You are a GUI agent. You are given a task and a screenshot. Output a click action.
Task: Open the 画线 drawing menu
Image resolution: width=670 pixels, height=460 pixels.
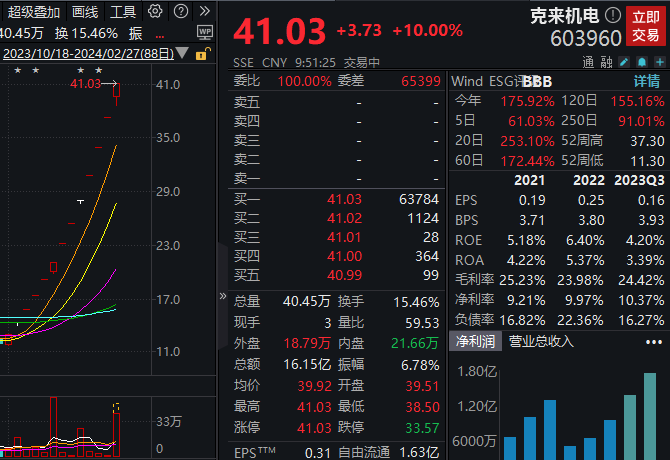tap(85, 12)
